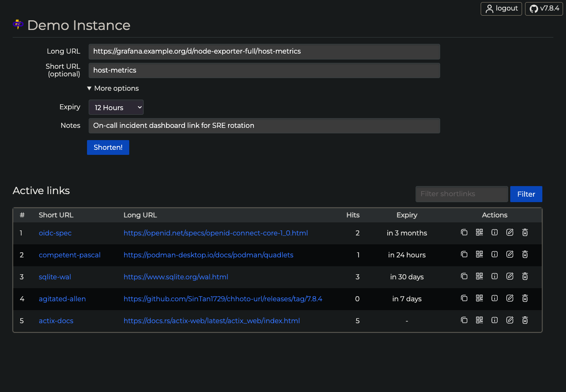Click the Filter button

pyautogui.click(x=526, y=194)
